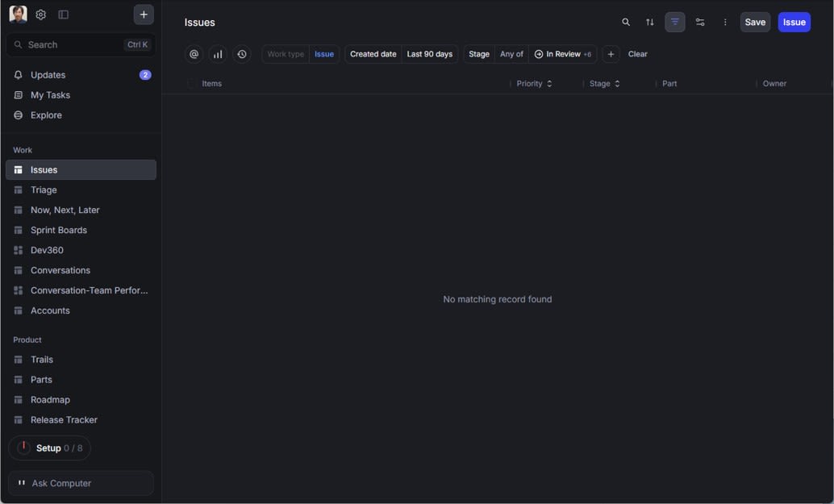The height and width of the screenshot is (504, 834).
Task: Sort by the Stage column
Action: pos(604,84)
